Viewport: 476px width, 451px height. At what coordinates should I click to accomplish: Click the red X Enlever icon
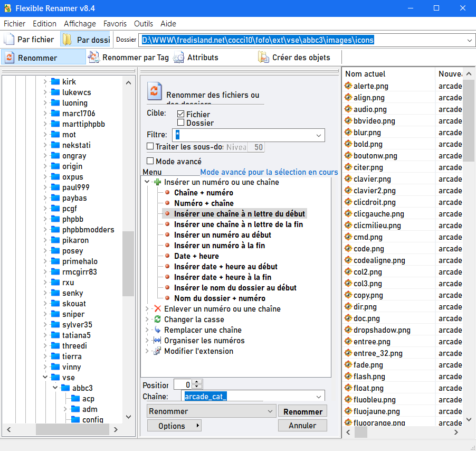pos(157,309)
